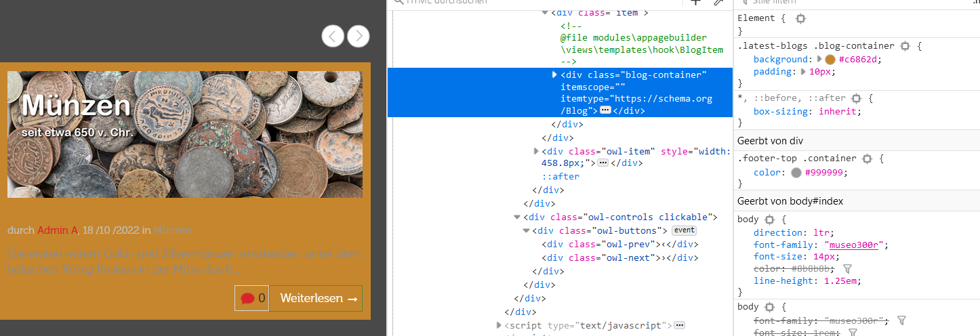980x336 pixels.
Task: Select the owl-prev div node
Action: 620,245
